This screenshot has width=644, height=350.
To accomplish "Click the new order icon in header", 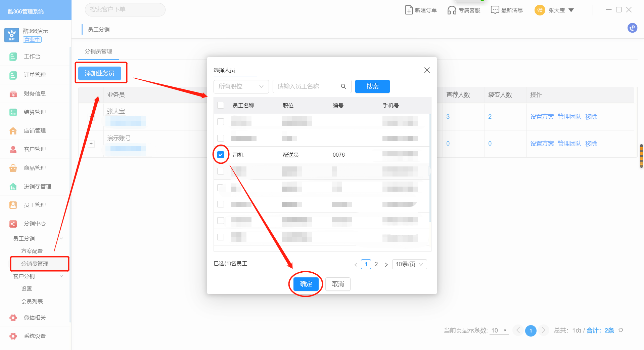I will (x=409, y=10).
